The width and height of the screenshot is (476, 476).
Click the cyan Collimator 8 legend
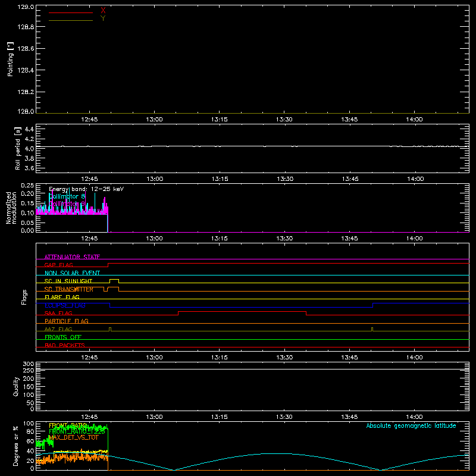[67, 196]
